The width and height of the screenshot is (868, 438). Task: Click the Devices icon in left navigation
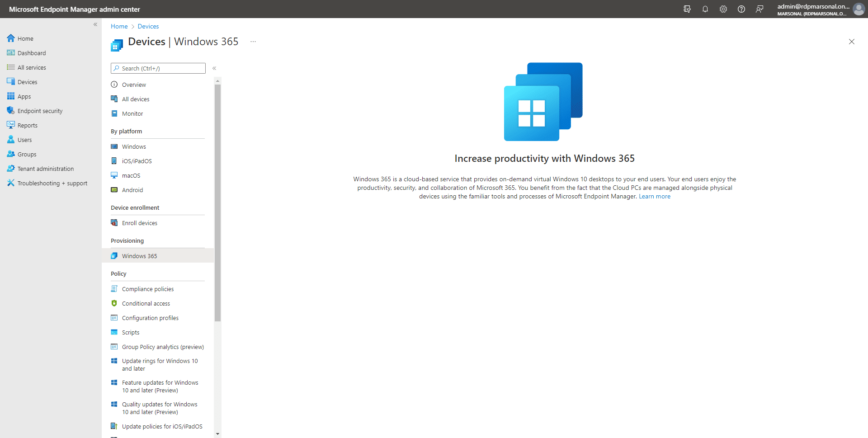pyautogui.click(x=11, y=82)
